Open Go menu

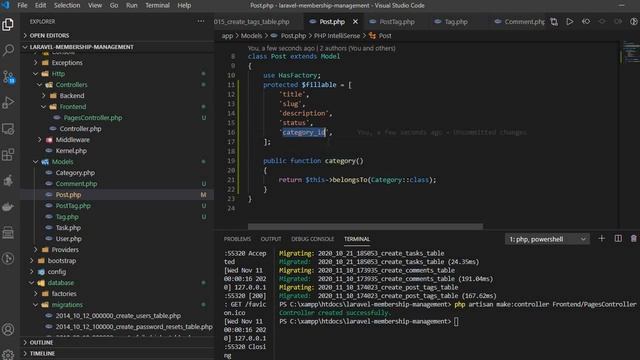(x=114, y=5)
